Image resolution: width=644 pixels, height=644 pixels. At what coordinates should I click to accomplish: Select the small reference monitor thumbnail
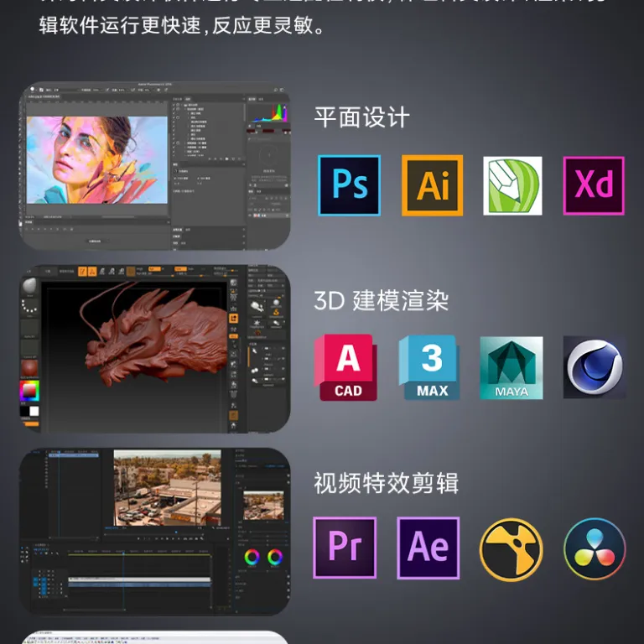[263, 506]
